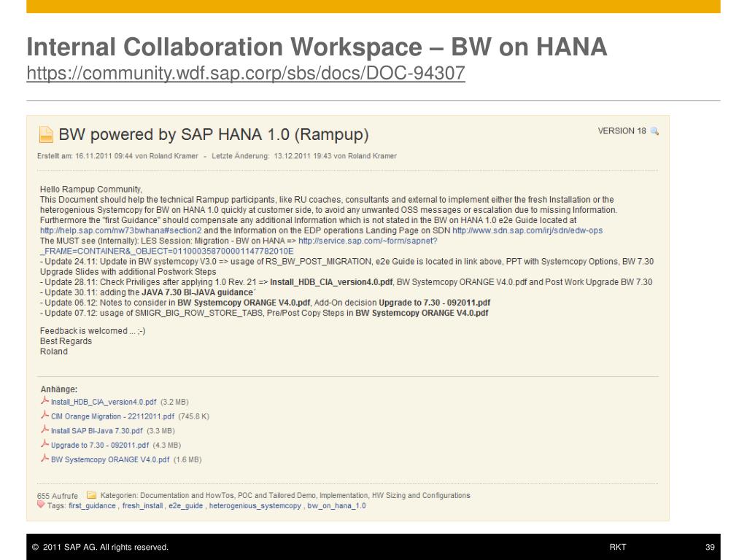The width and height of the screenshot is (747, 560).
Task: Click the VERSION 18 label
Action: pyautogui.click(x=622, y=131)
